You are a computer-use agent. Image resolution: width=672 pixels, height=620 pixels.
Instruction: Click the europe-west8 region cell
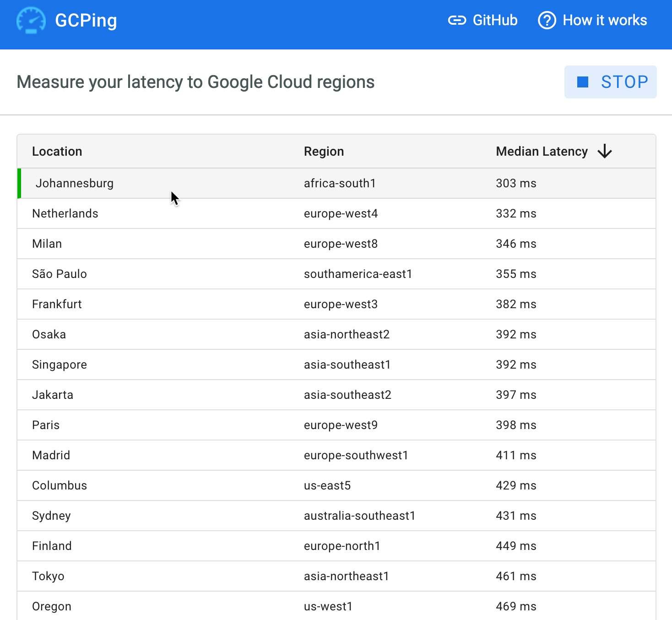(341, 244)
